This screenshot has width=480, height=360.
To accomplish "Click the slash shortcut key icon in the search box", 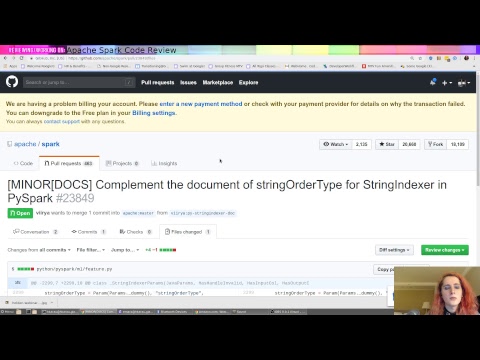I will (x=129, y=82).
